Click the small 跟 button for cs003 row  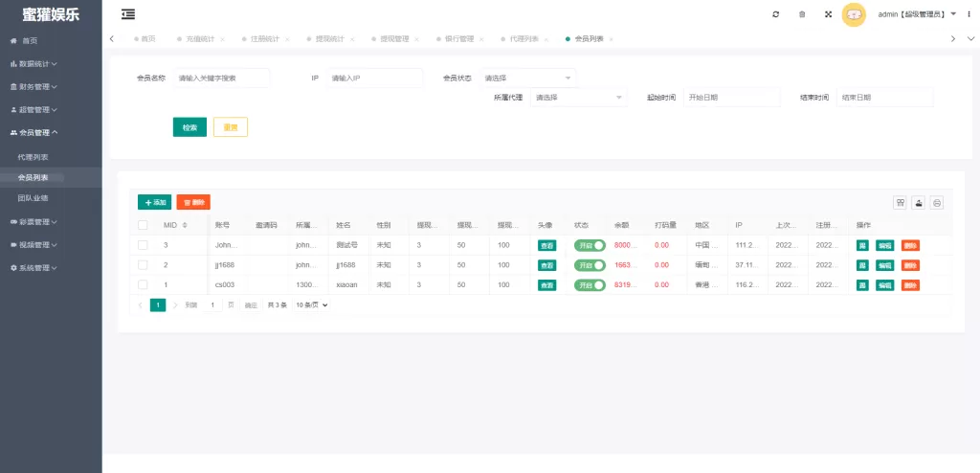862,285
